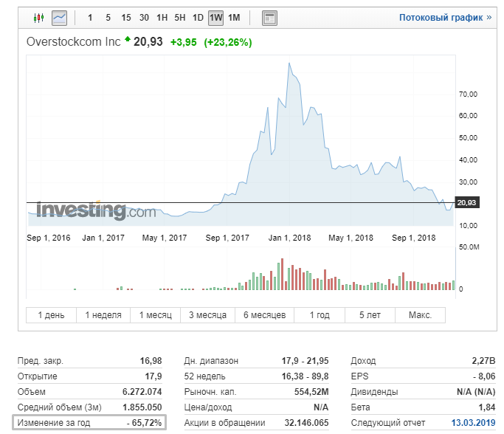Set chart interval to 1 minute

(x=90, y=18)
